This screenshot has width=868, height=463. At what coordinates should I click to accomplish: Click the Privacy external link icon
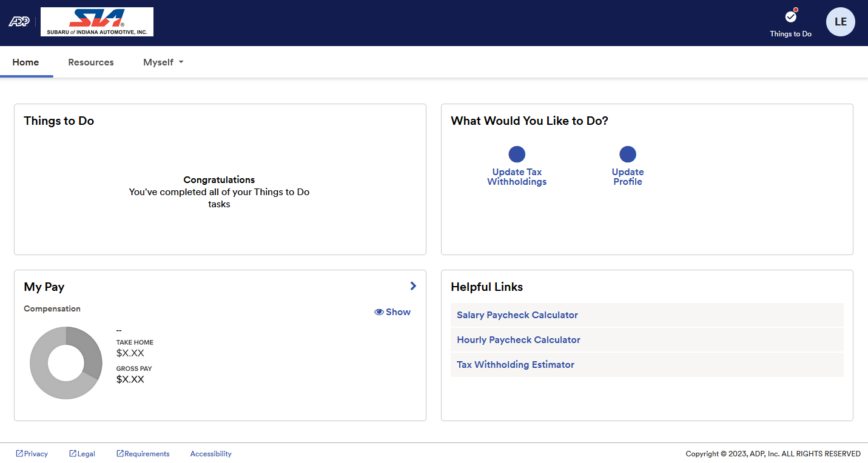[x=19, y=453]
